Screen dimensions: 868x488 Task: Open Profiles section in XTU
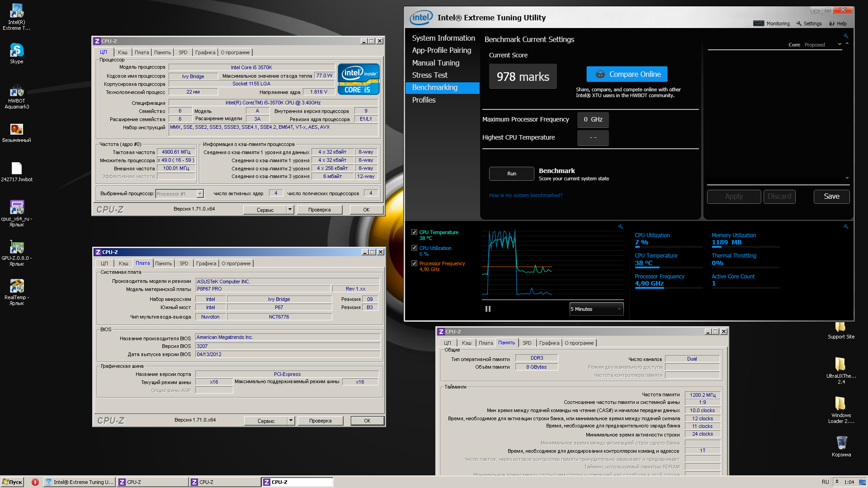424,100
